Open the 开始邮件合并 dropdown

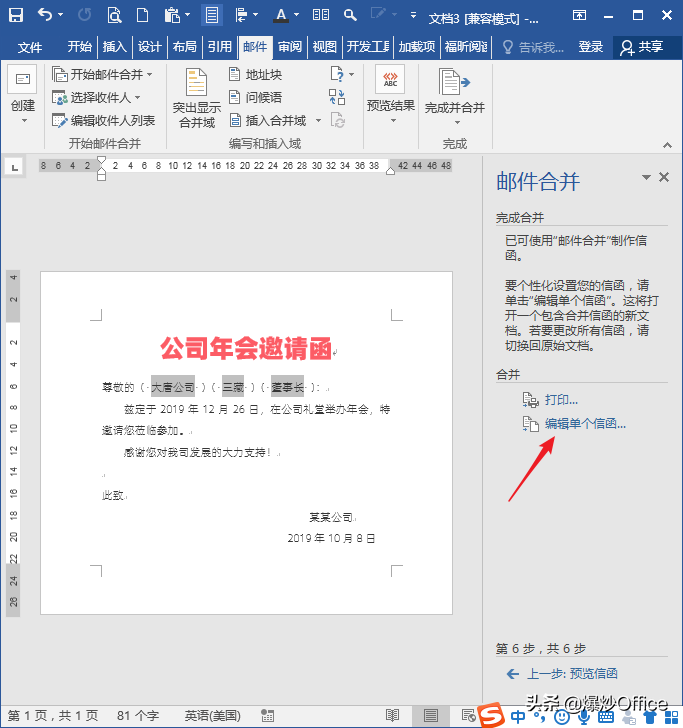[102, 74]
